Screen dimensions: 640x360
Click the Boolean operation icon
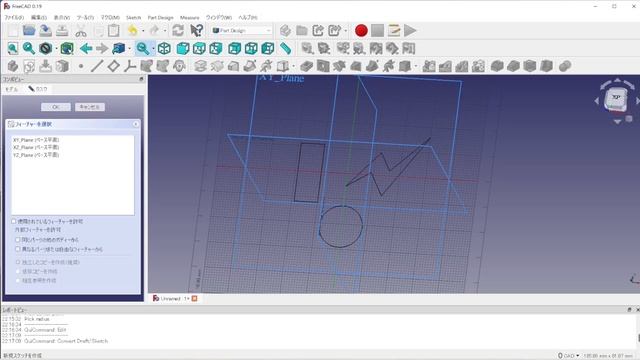(x=565, y=66)
